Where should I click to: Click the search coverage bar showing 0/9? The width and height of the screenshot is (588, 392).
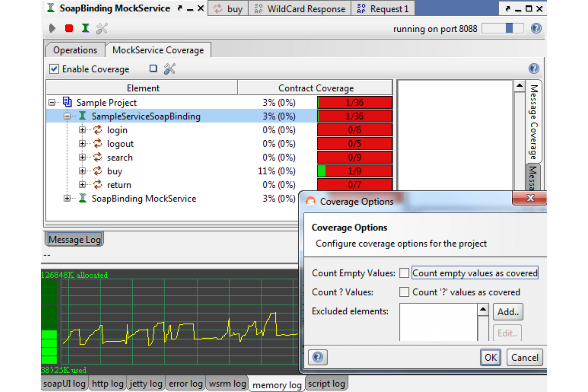tap(355, 157)
